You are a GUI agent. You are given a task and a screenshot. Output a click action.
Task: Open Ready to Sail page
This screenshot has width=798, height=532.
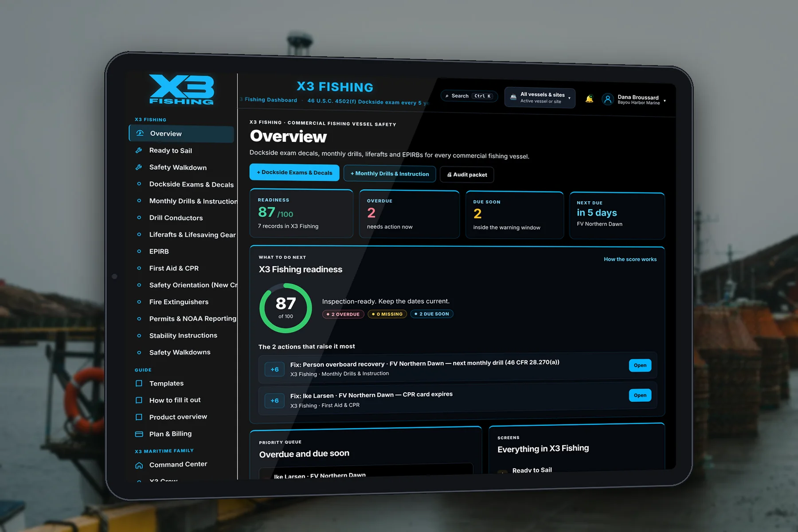coord(170,150)
